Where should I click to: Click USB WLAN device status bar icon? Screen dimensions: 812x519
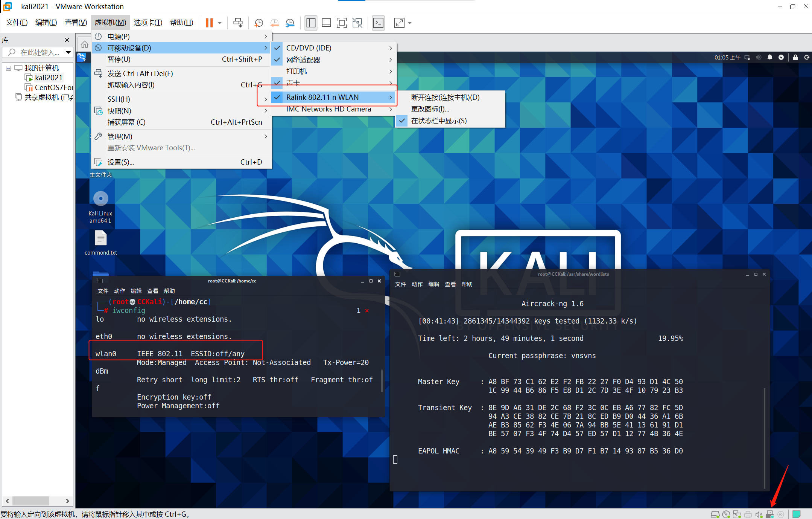(769, 514)
